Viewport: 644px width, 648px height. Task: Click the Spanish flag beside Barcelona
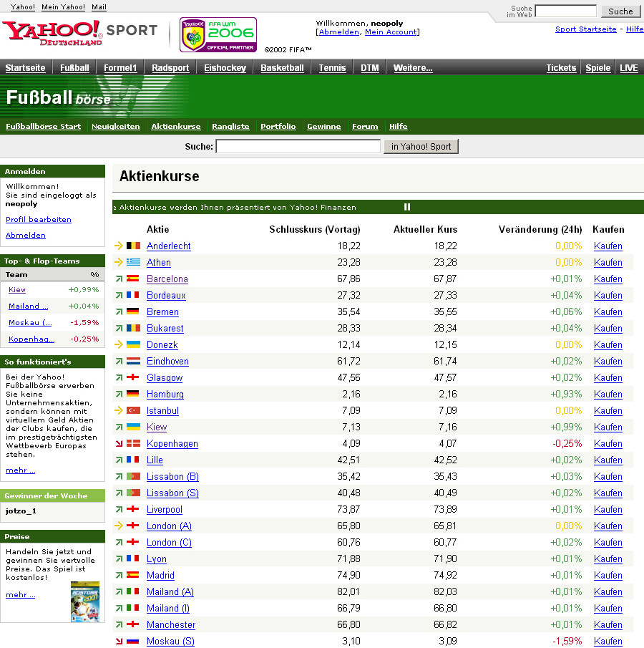point(133,279)
